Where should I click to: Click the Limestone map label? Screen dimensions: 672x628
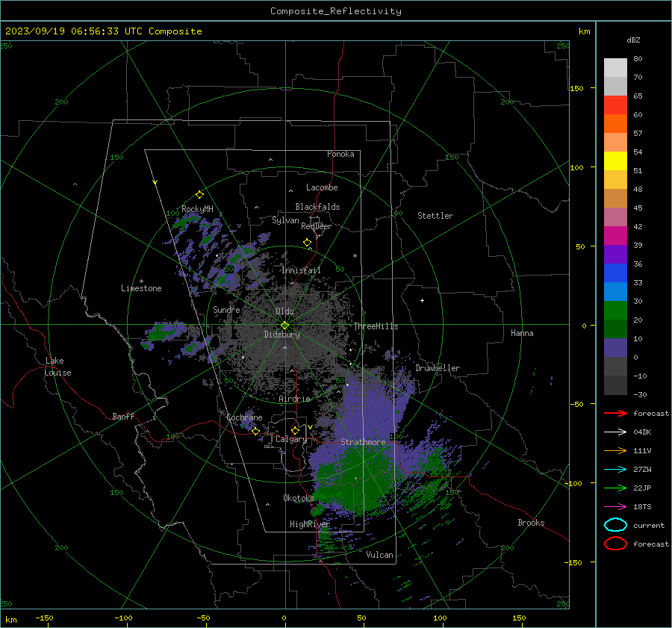[x=141, y=288]
